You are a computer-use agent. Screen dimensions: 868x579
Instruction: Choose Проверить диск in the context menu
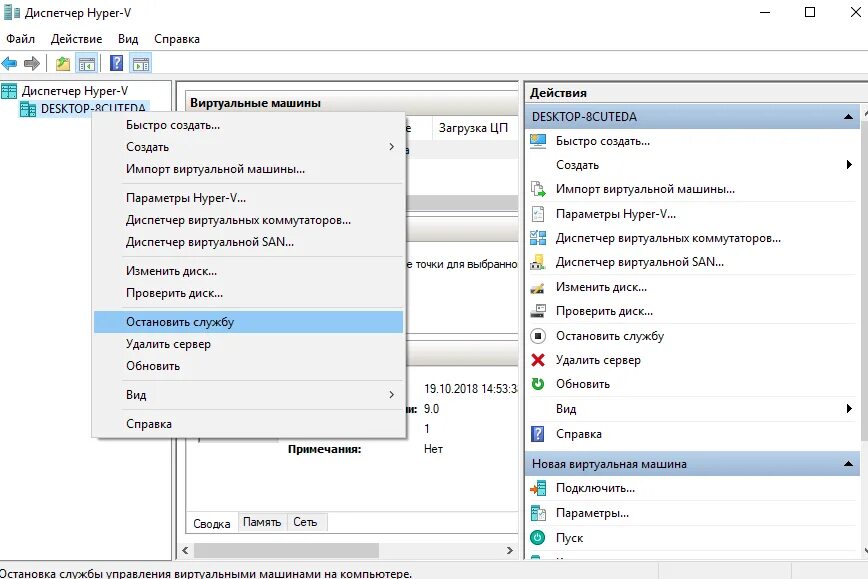[x=249, y=293]
